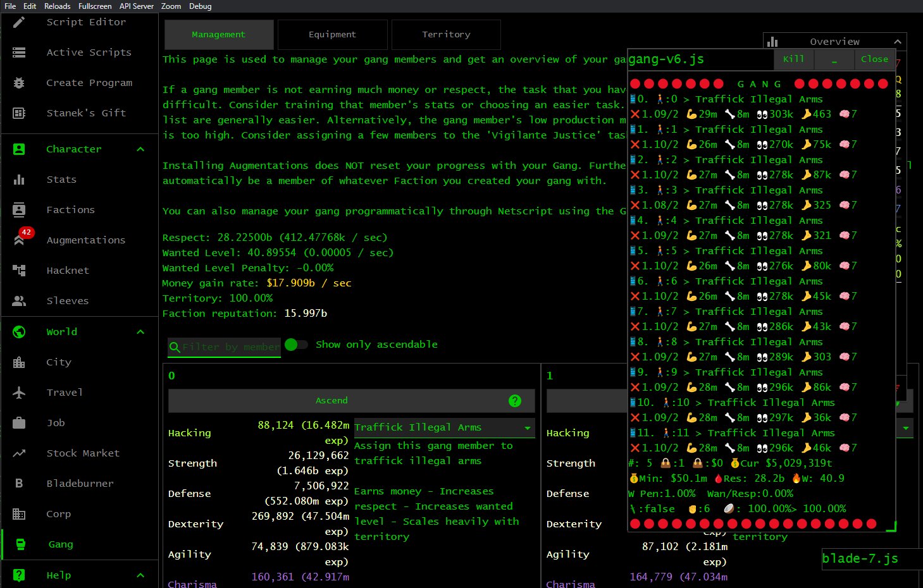Click the Overview panel chart icon
The image size is (923, 588).
coord(772,42)
